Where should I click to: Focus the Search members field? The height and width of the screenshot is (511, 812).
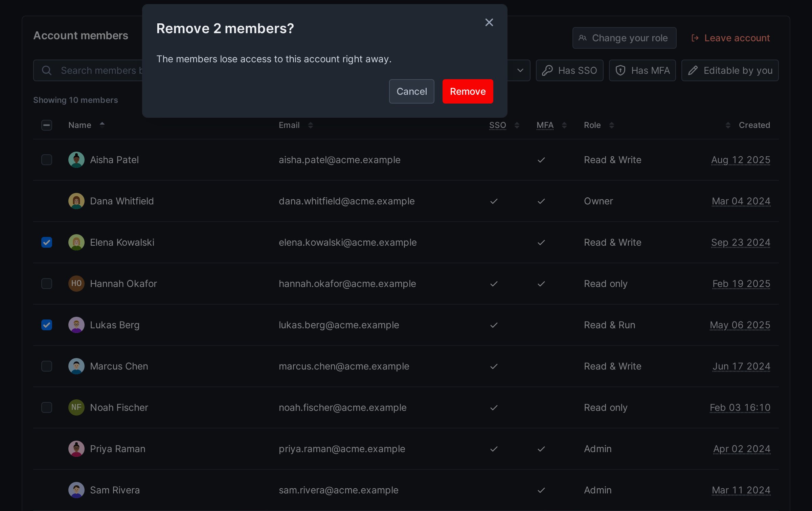pyautogui.click(x=88, y=70)
